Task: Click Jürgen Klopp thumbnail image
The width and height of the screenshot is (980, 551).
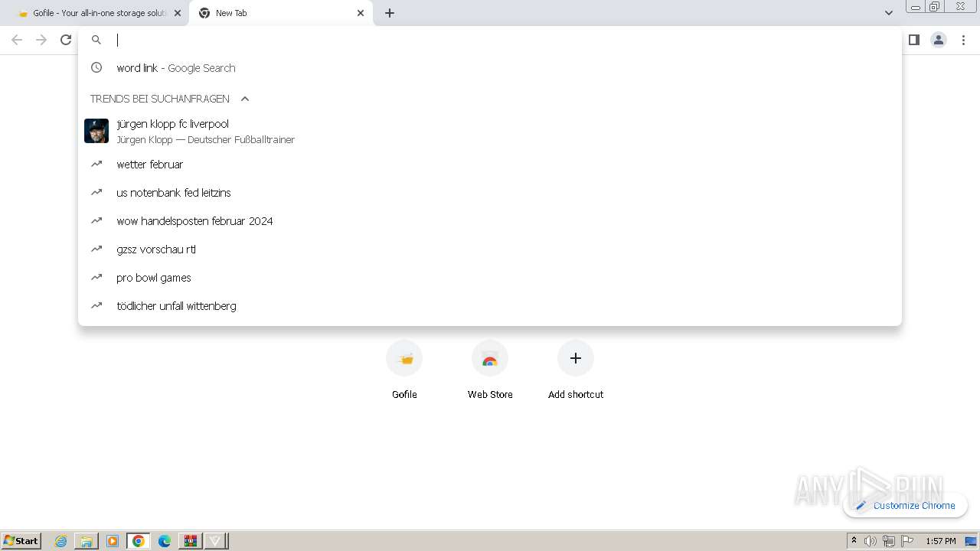Action: (x=96, y=131)
